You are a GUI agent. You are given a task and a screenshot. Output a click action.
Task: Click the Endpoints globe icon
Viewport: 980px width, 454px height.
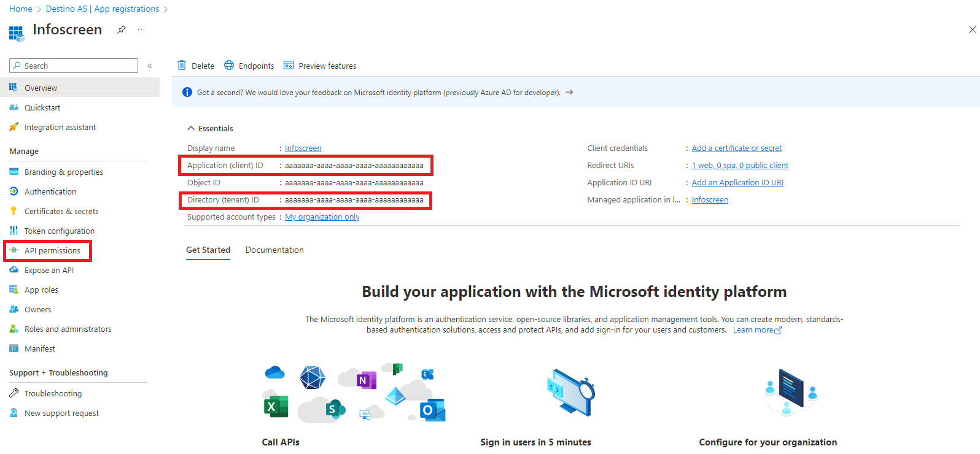pyautogui.click(x=229, y=66)
